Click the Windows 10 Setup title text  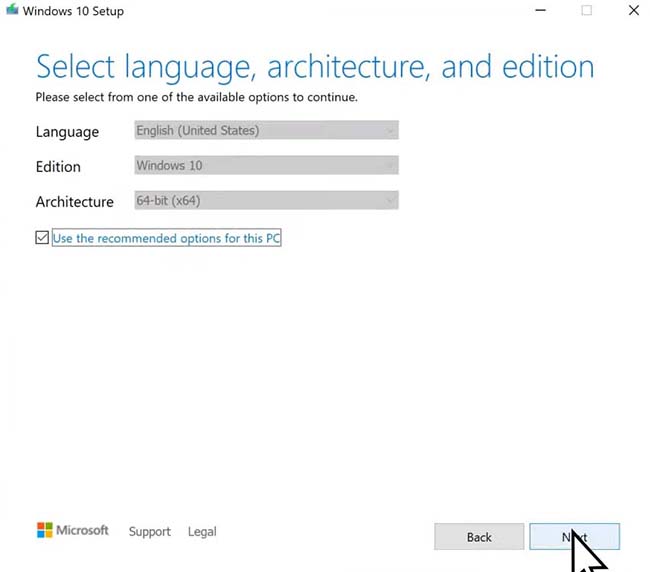tap(73, 11)
